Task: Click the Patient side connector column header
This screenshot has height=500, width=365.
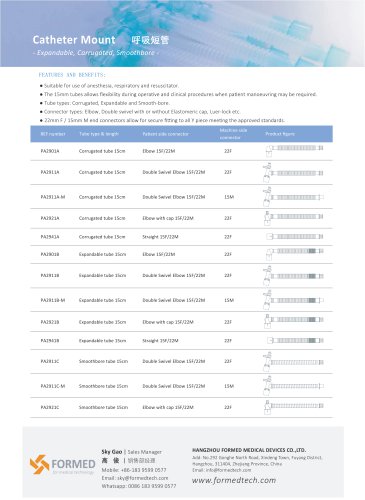Action: pos(166,134)
